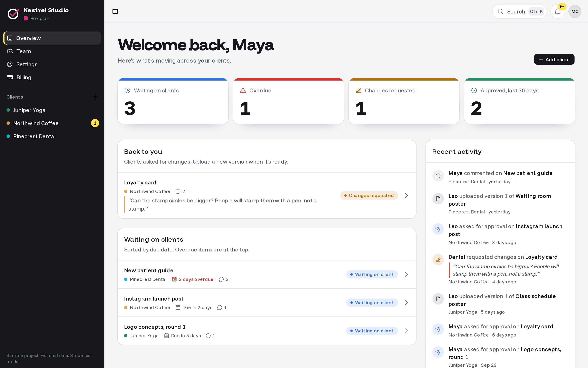Click the Kestrel Studio logo
The image size is (588, 368).
pos(13,14)
